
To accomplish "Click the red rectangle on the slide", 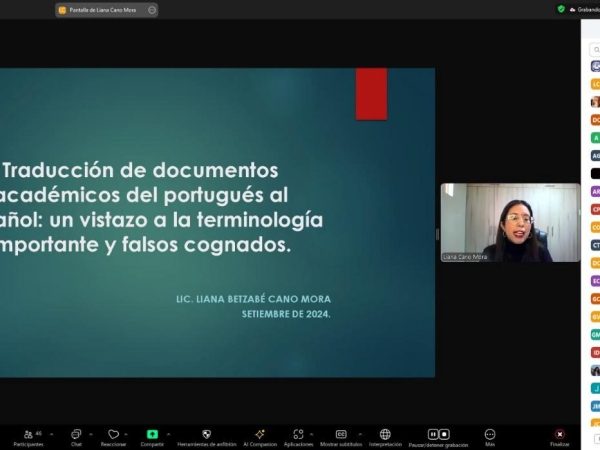I will coord(372,94).
